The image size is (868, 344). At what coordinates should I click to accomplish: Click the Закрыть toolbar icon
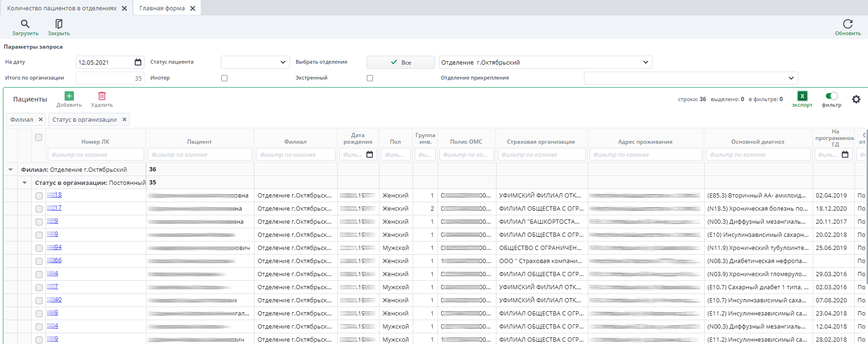[59, 24]
